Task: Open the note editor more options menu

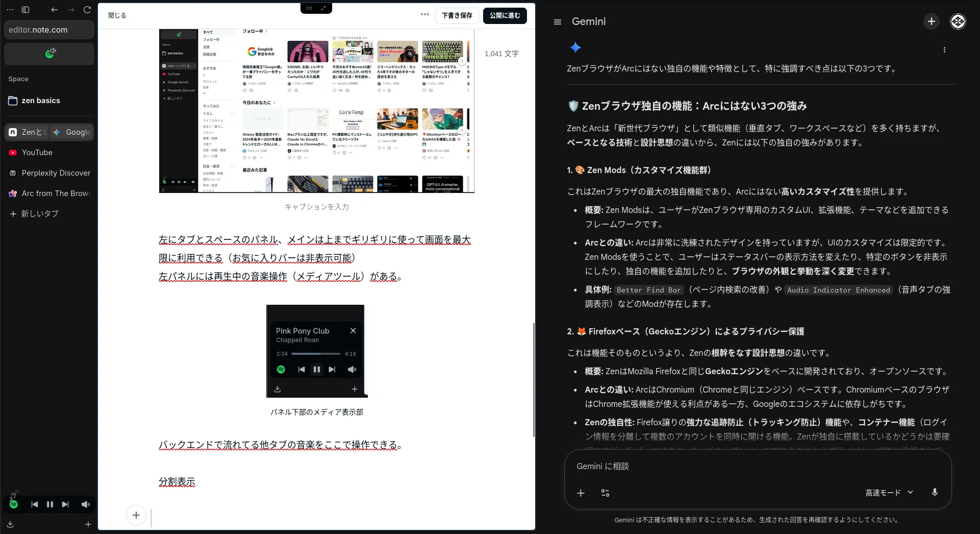Action: point(424,15)
